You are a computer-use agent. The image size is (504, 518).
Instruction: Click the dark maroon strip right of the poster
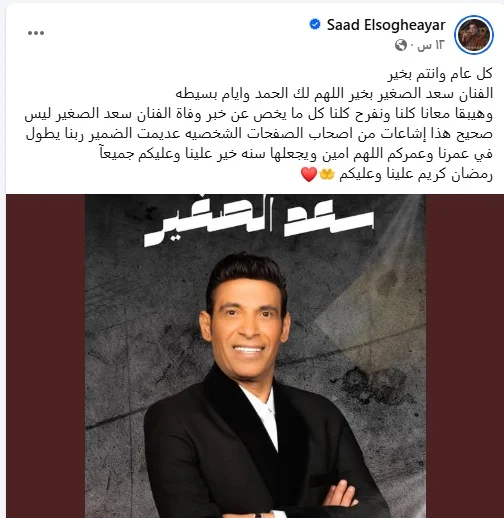465,356
